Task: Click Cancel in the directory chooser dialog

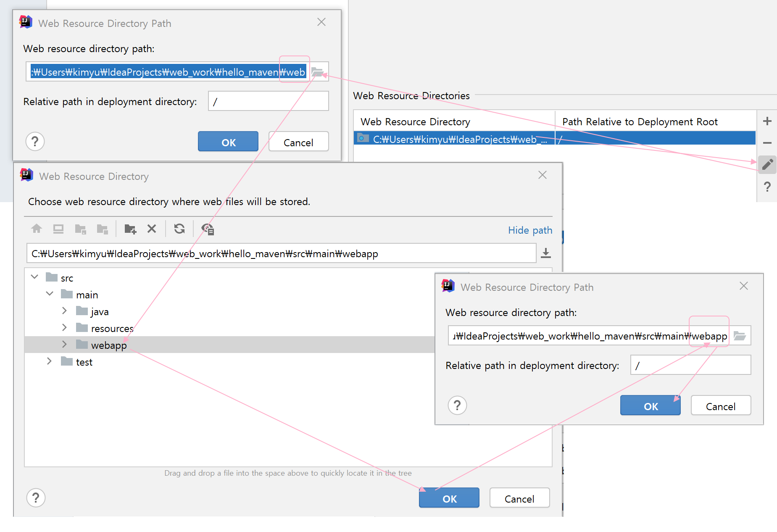Action: point(520,498)
